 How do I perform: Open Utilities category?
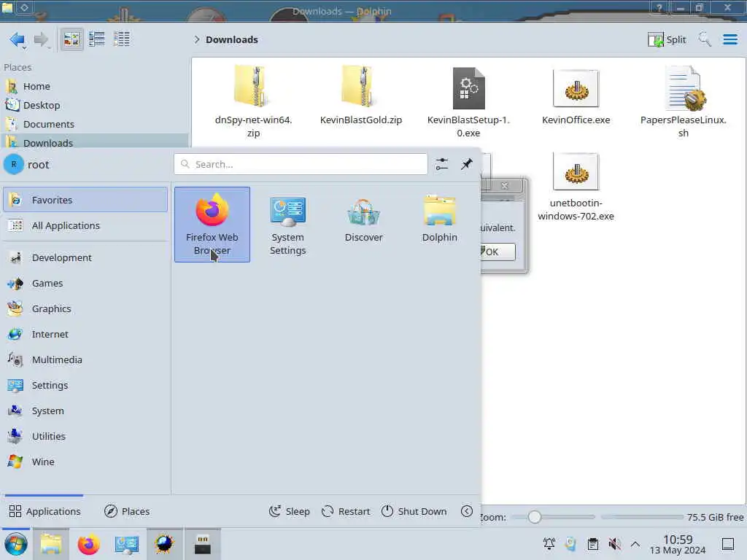[85, 436]
